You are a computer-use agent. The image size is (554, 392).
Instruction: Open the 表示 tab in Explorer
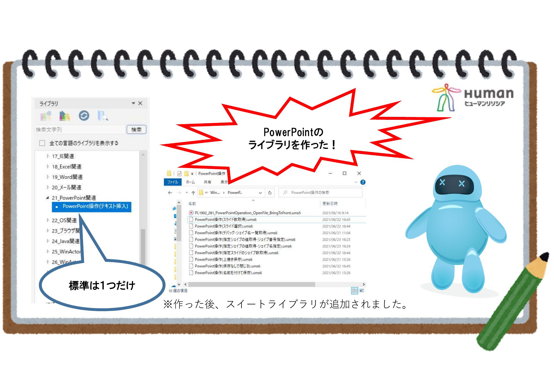click(x=224, y=182)
